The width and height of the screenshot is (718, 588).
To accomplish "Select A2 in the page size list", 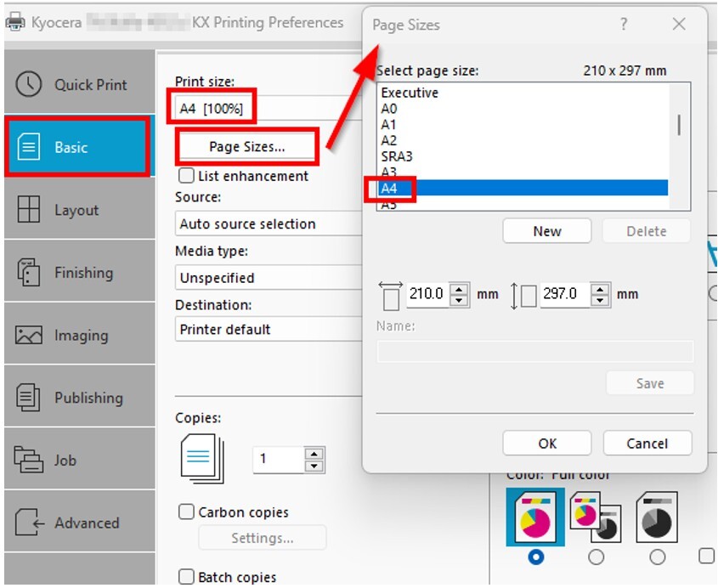I will (524, 140).
